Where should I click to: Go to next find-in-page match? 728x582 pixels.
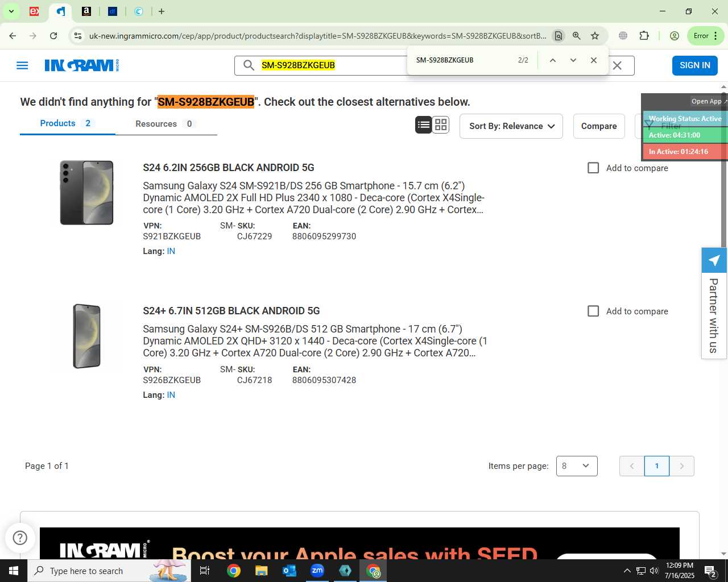(x=573, y=60)
